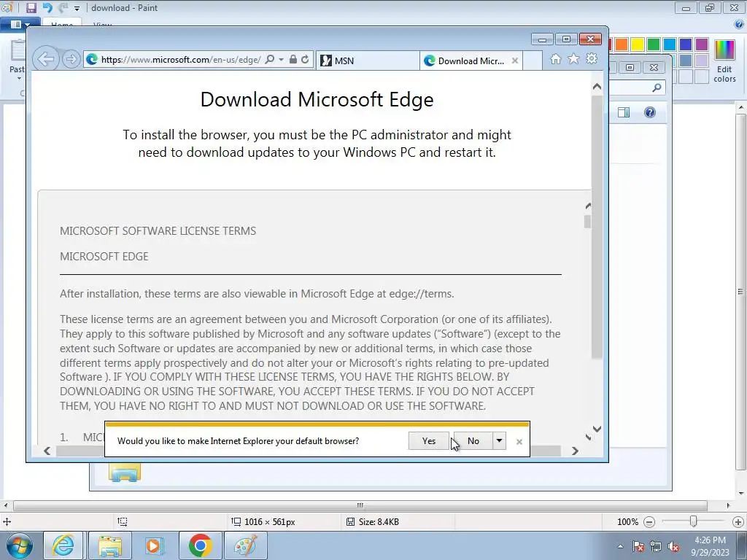Click the horizontal scroll left arrow in browser

click(47, 451)
